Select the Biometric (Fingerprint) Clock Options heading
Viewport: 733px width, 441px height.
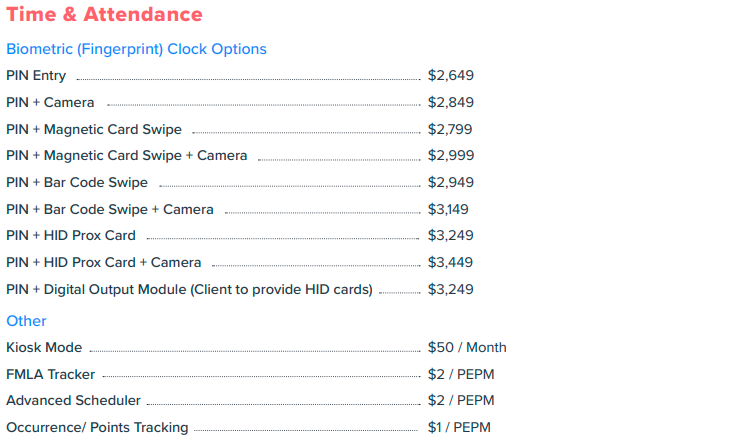136,49
